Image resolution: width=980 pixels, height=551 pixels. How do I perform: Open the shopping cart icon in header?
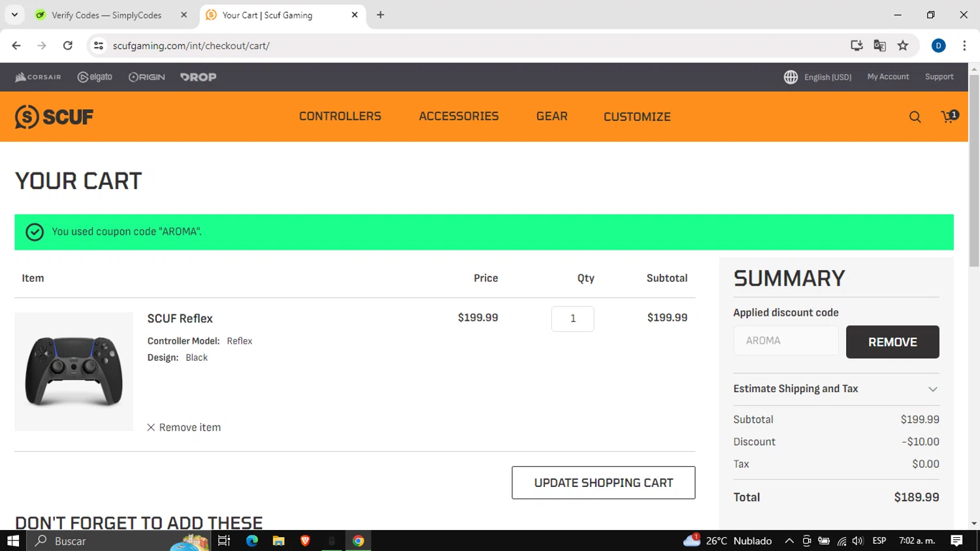(x=949, y=116)
